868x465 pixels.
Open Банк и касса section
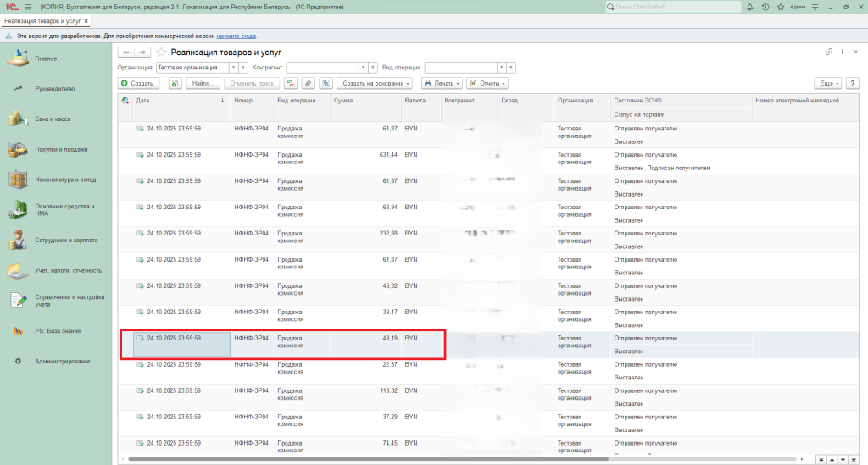click(53, 119)
